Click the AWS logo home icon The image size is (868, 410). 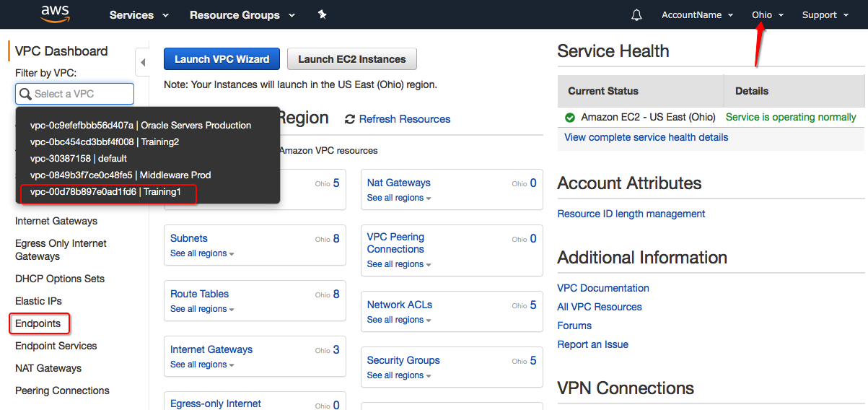55,14
